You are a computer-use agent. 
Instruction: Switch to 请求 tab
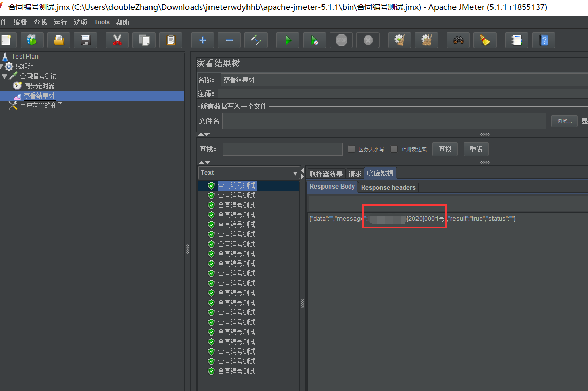pyautogui.click(x=355, y=174)
